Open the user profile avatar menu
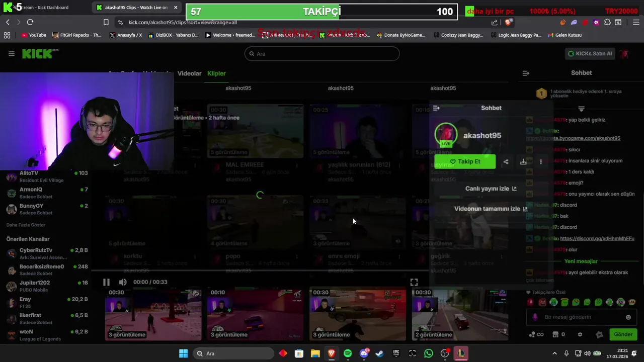Screen dimensions: 644x362 pyautogui.click(x=624, y=54)
